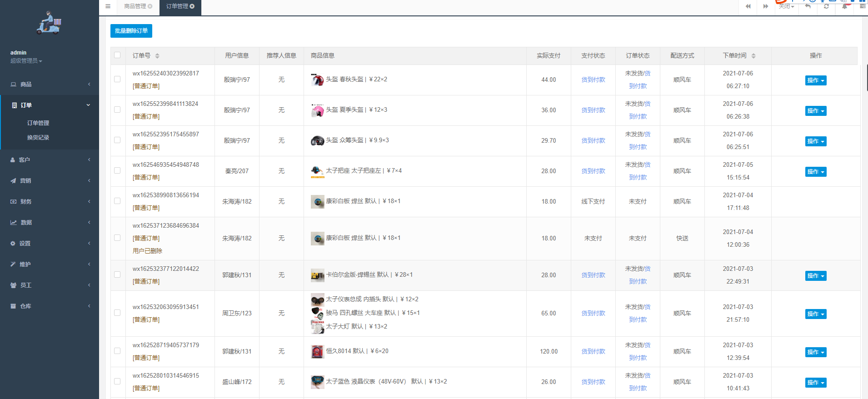This screenshot has height=399, width=868.
Task: Click the 太子仪表总成 product thumbnail
Action: pos(317,299)
